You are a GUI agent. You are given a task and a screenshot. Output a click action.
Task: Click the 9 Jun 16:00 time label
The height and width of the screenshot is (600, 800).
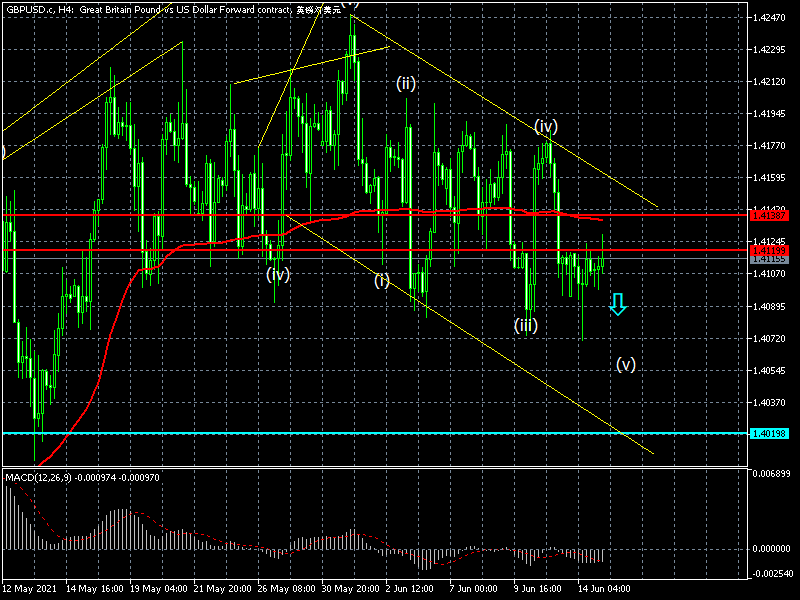[539, 590]
